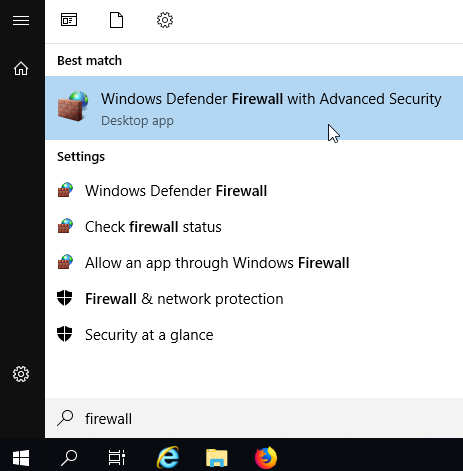Open the Home icon in sidebar
Screen dimensions: 463x471
(21, 68)
